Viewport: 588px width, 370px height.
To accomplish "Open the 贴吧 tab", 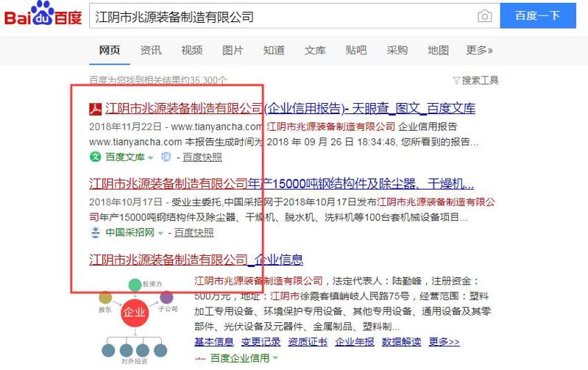I will (x=356, y=50).
